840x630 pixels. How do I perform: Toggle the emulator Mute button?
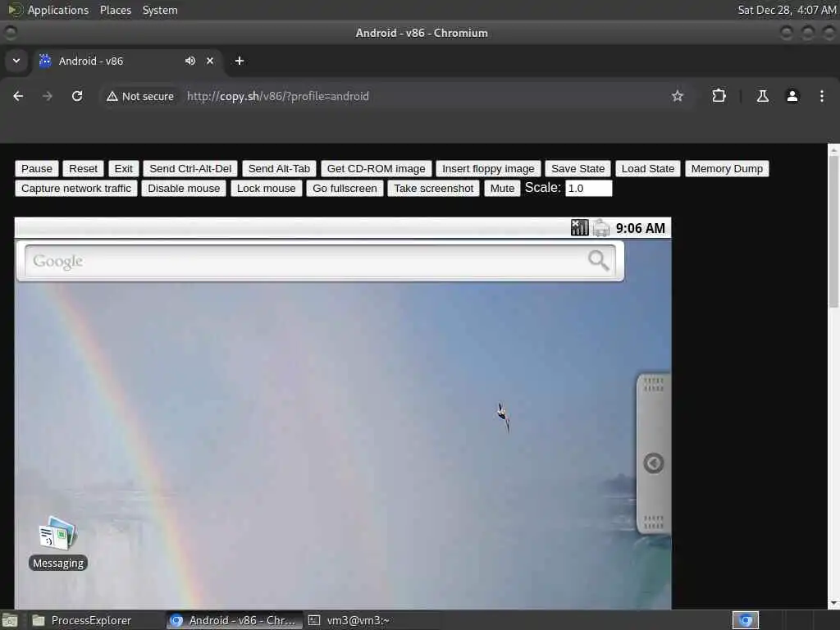pos(502,189)
